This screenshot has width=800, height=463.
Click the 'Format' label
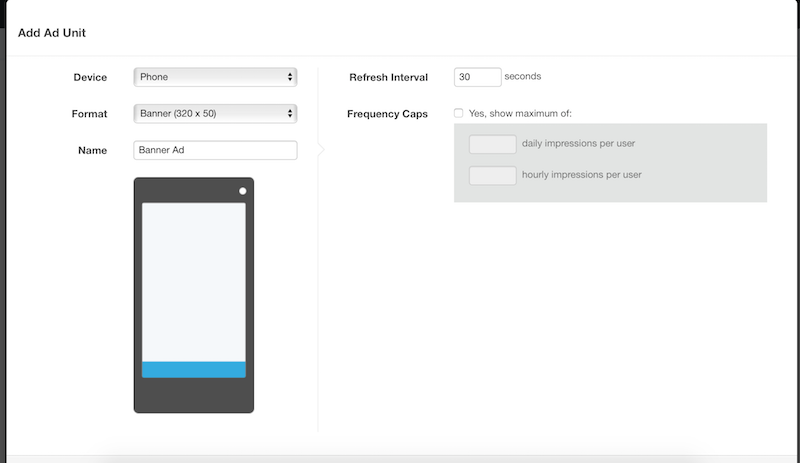[89, 114]
